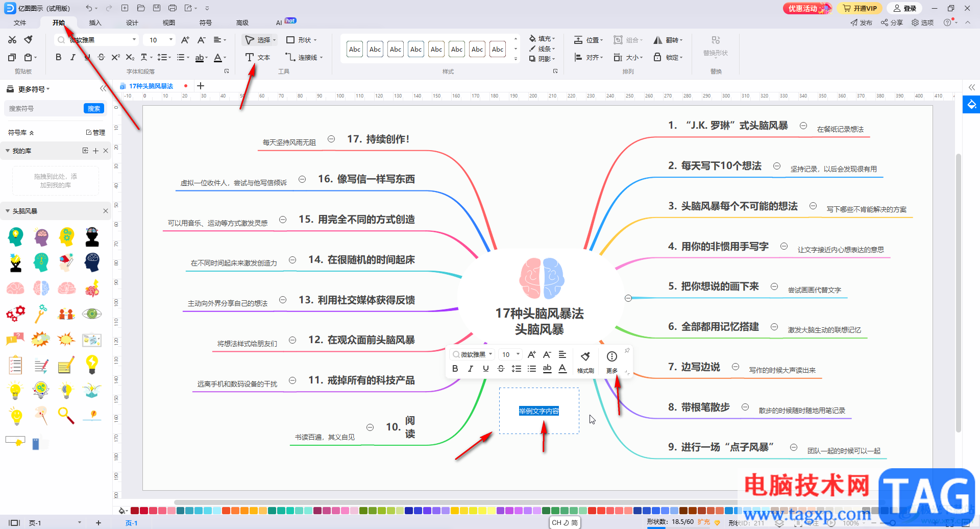The image size is (980, 529).
Task: Click the Login (登录) button
Action: (x=905, y=8)
